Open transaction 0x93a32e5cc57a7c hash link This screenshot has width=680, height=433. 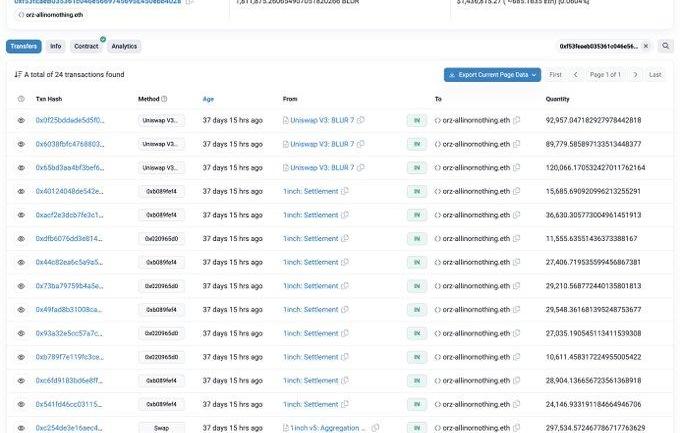click(x=69, y=333)
